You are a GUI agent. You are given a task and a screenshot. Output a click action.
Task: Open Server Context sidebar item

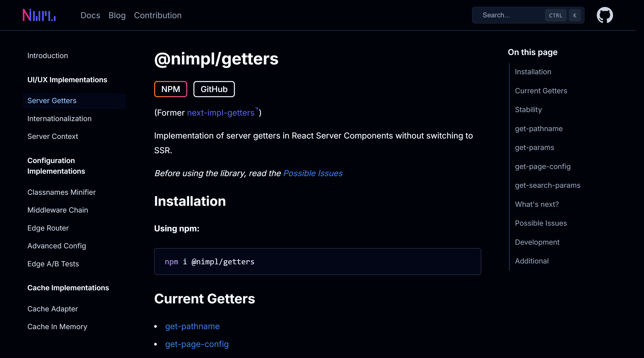click(53, 136)
